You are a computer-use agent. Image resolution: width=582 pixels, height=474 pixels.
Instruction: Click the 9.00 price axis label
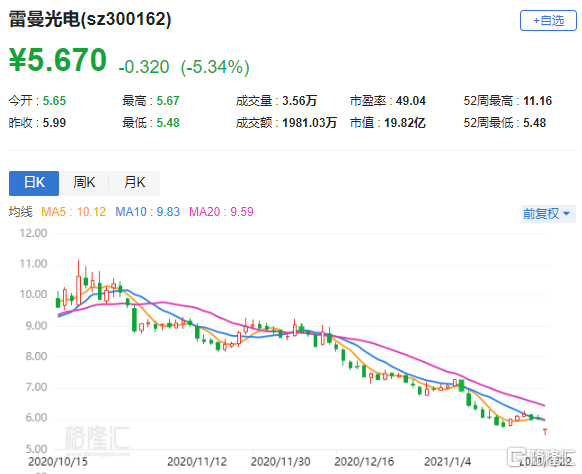click(36, 326)
